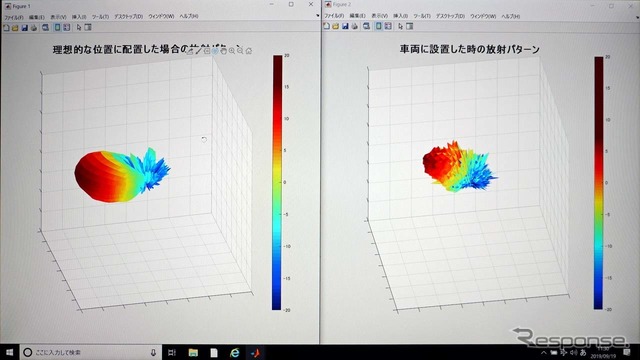This screenshot has height=360, width=640.
Task: Open ウィンドウ(W) menu in Figure 2
Action: pyautogui.click(x=483, y=16)
